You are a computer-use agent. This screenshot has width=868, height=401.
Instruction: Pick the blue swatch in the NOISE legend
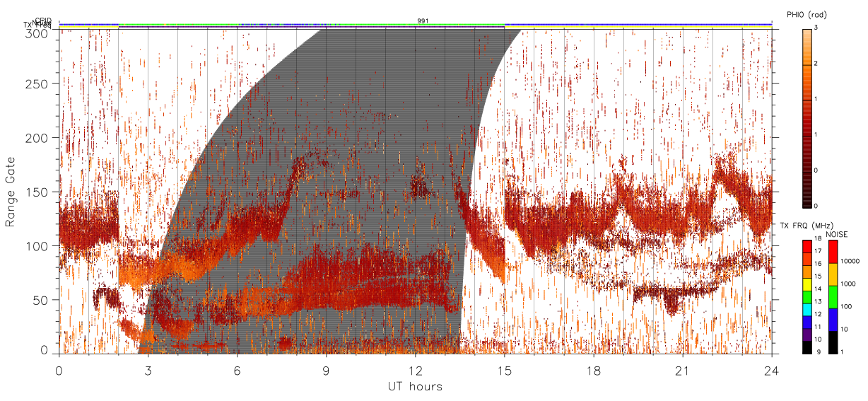[x=833, y=320]
